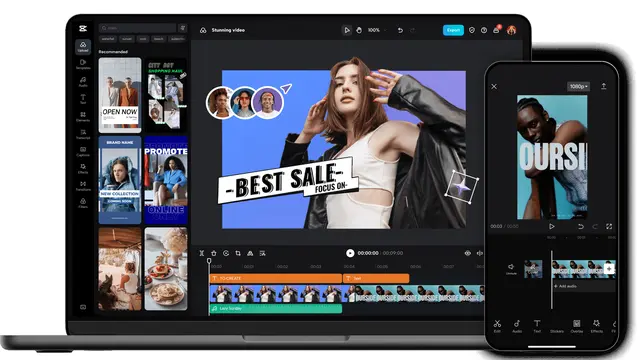Image resolution: width=640 pixels, height=360 pixels.
Task: Select the cover thumbnail on phone timeline
Action: [533, 269]
